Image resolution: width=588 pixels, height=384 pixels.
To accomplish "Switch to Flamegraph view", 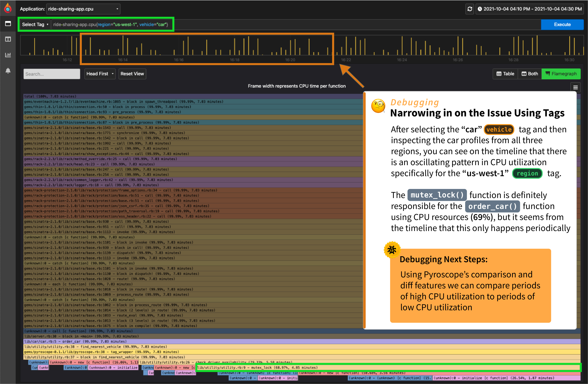I will 561,74.
